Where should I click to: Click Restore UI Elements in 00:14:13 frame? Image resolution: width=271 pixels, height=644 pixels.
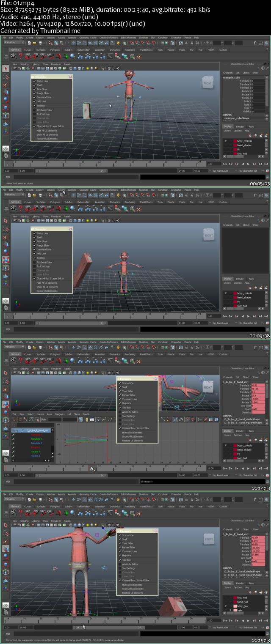pos(133,441)
